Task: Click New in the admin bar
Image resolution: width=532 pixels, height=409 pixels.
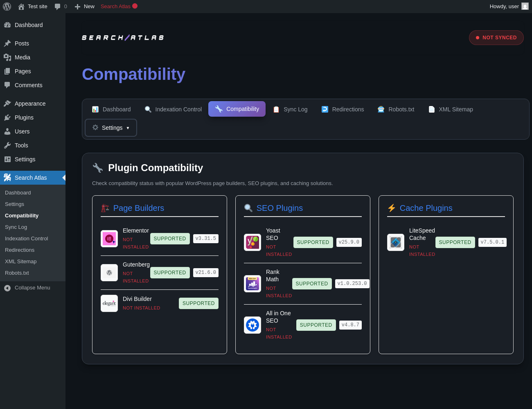Action: (x=84, y=7)
